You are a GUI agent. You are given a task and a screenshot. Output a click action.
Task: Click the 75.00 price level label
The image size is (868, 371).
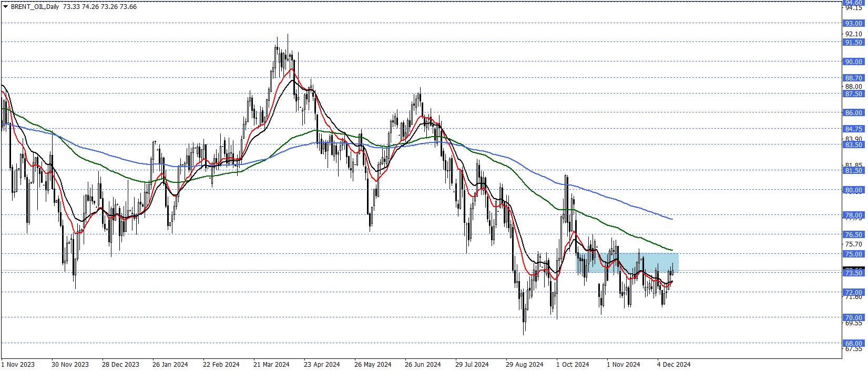[x=853, y=254]
